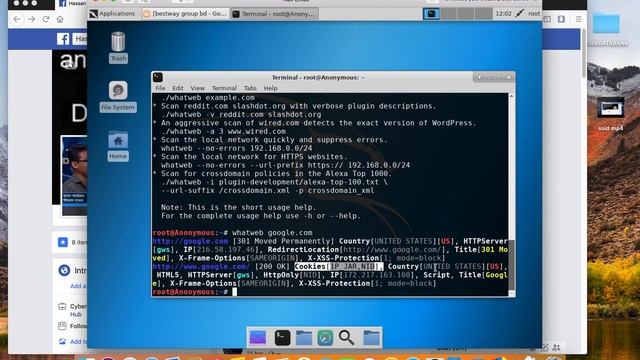640x360 pixels.
Task: Click the whatweb google.com command text
Action: (x=272, y=233)
